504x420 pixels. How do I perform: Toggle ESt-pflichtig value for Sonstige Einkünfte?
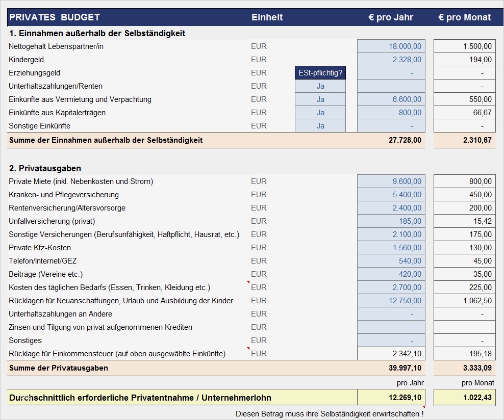(x=320, y=125)
